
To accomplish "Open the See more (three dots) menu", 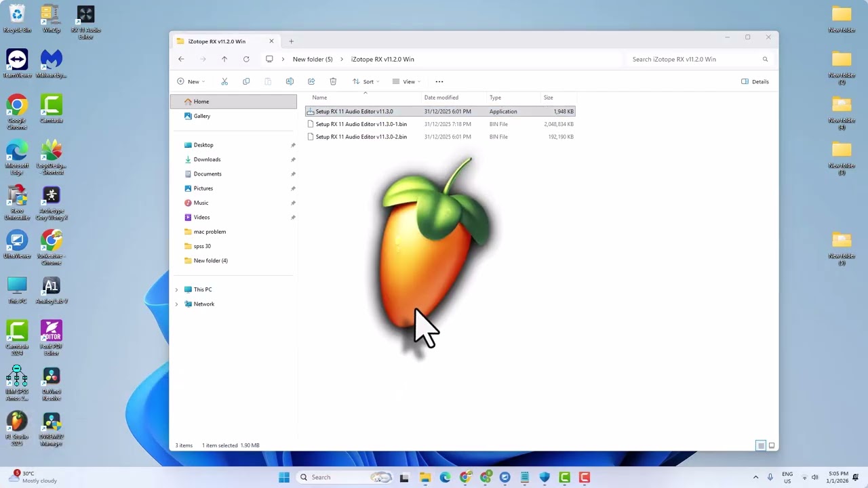I will coord(439,81).
